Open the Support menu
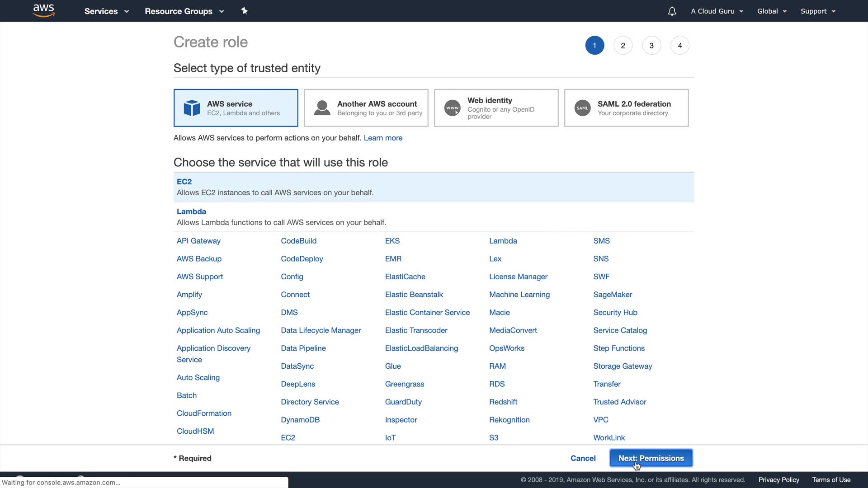Image resolution: width=868 pixels, height=488 pixels. tap(817, 11)
